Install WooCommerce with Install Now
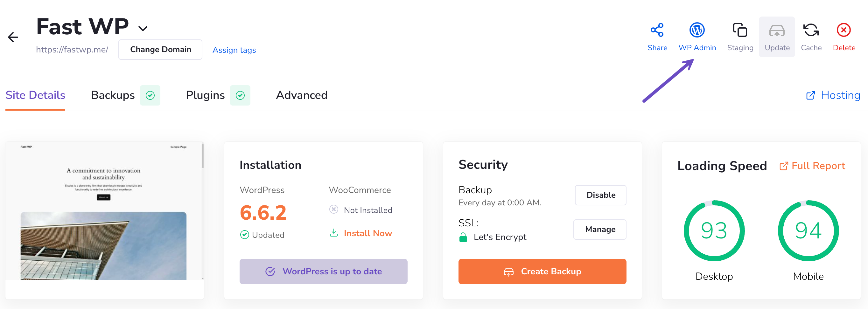Screen dimensions: 868x309 (367, 233)
